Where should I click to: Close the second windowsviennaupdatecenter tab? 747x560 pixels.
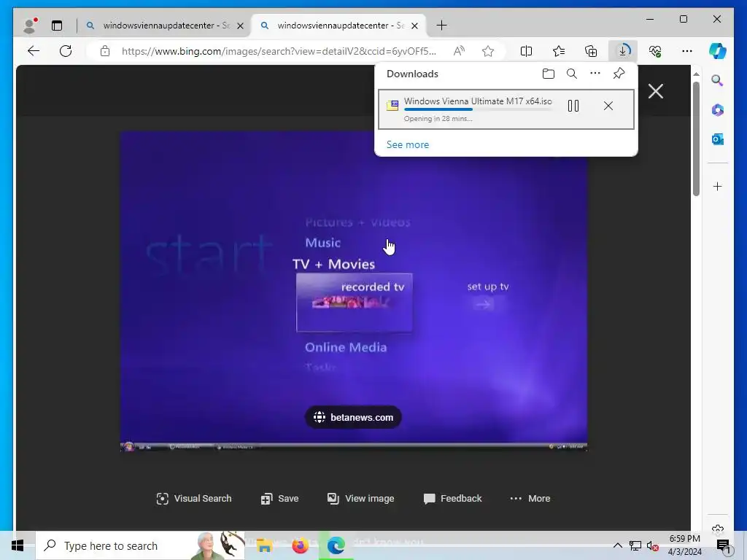point(415,26)
